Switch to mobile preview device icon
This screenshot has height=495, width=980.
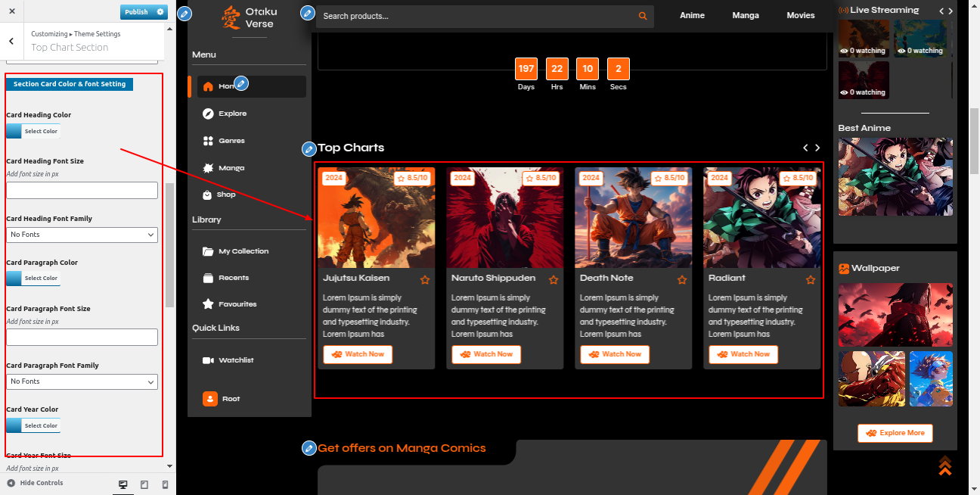point(165,484)
